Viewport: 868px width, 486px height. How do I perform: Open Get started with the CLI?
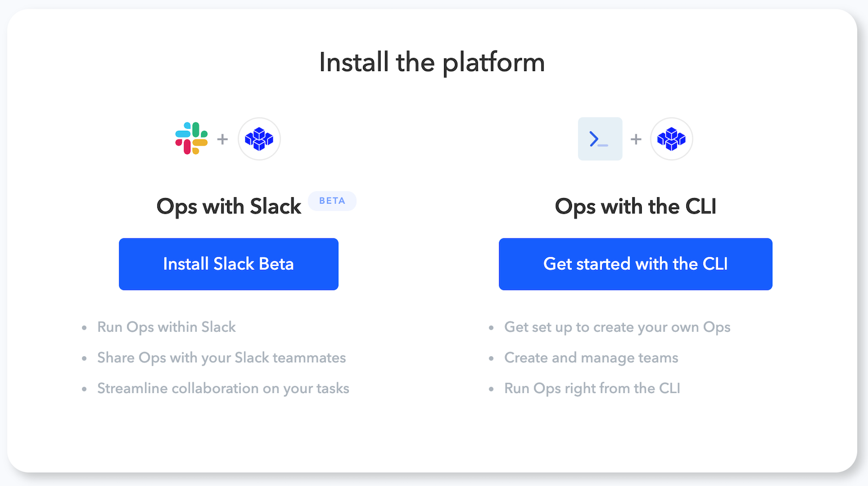(635, 264)
